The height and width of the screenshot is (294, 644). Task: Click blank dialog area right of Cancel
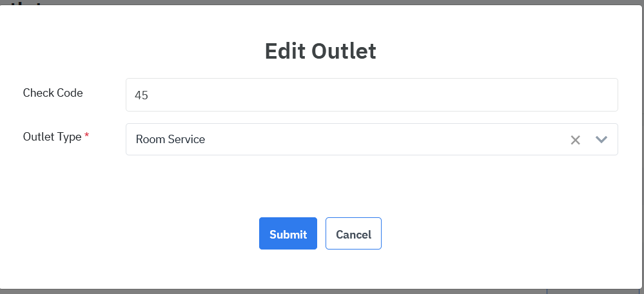pos(503,233)
